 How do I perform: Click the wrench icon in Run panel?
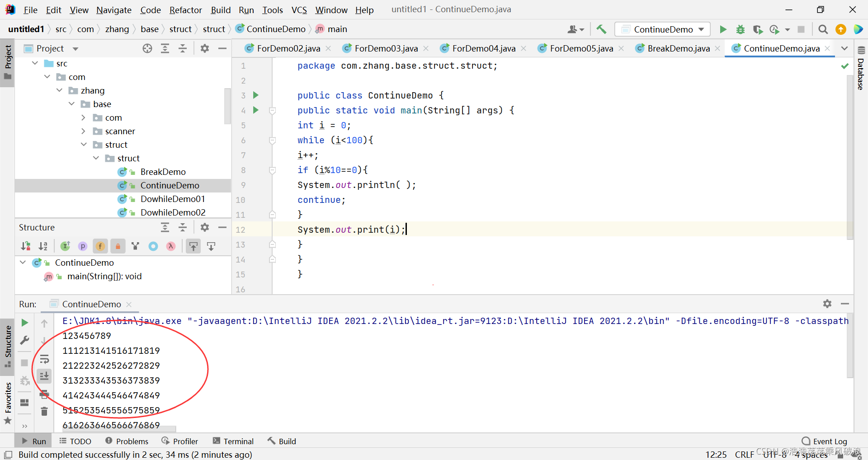[25, 340]
